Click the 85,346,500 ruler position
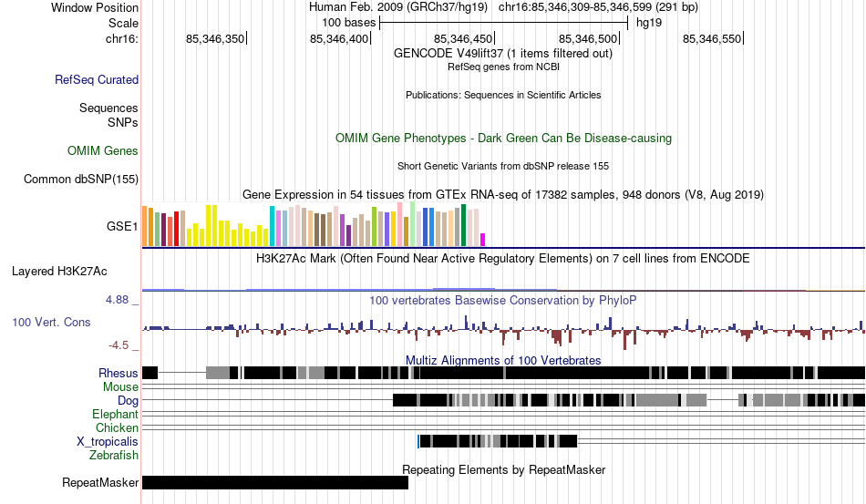This screenshot has width=866, height=504. [588, 38]
